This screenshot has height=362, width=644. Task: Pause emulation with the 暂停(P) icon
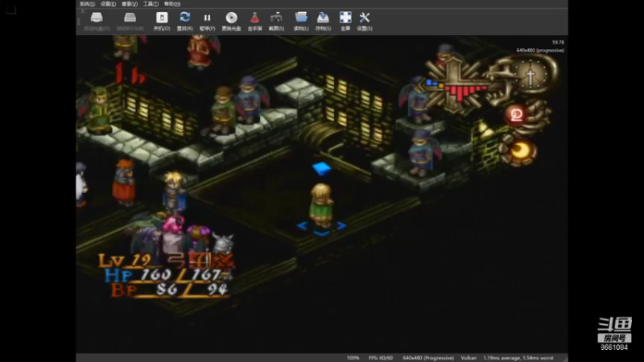click(x=207, y=22)
